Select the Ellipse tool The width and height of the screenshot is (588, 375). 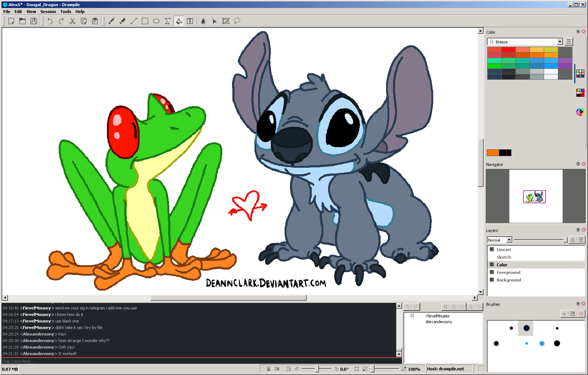coord(156,21)
